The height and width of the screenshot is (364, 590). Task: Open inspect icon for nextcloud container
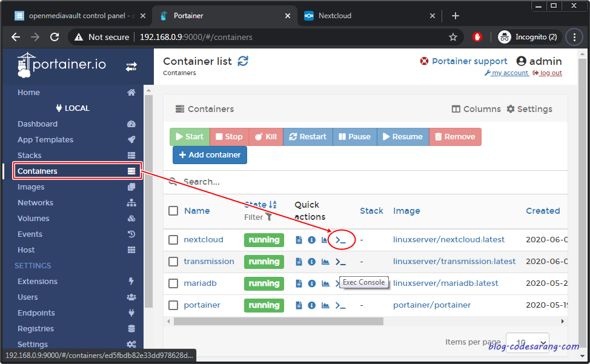[x=311, y=240]
